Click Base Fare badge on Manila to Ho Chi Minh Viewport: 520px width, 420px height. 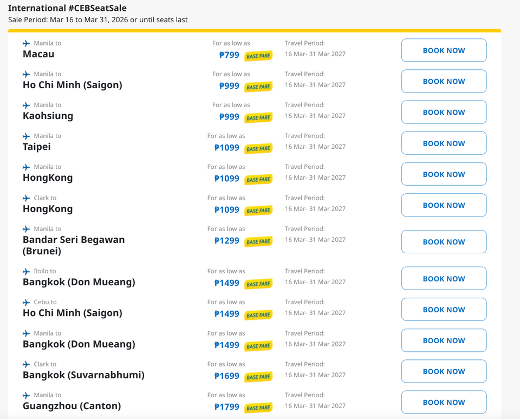point(258,87)
